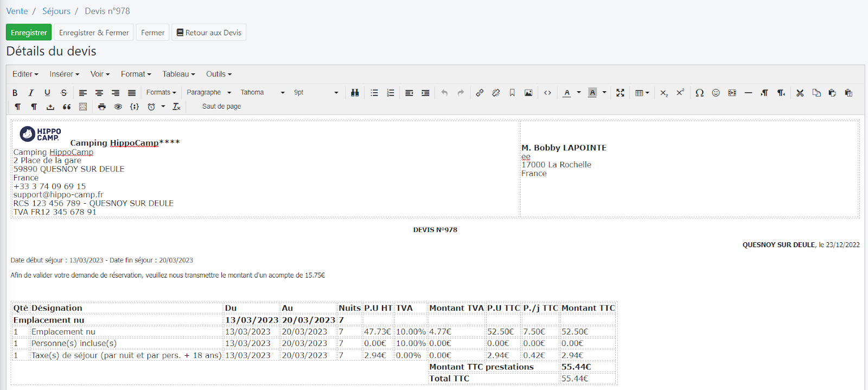This screenshot has width=868, height=390.
Task: Toggle fullscreen editor mode
Action: pos(620,93)
